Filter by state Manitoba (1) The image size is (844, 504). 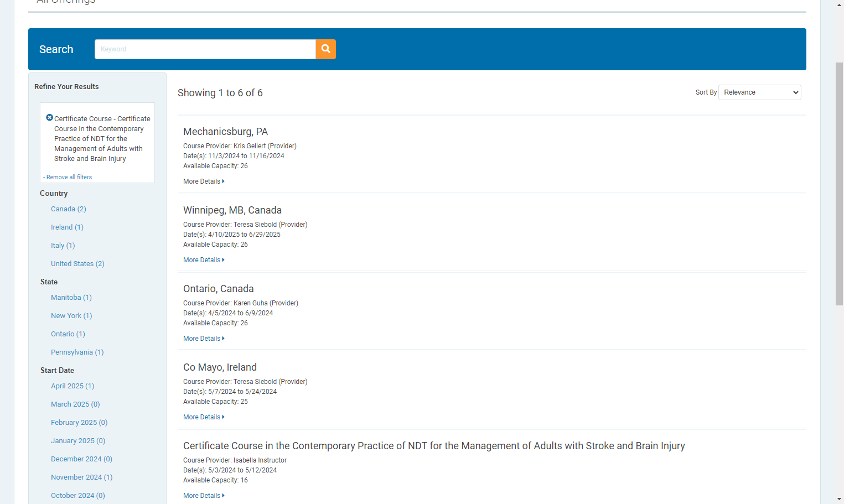pyautogui.click(x=71, y=298)
